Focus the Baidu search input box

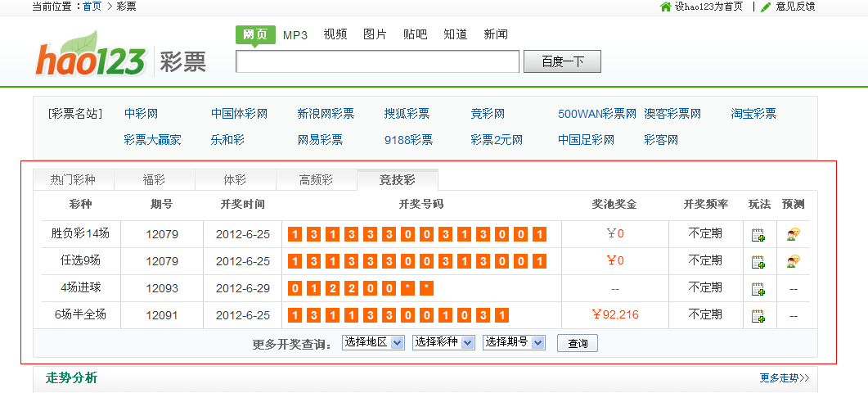[x=377, y=61]
